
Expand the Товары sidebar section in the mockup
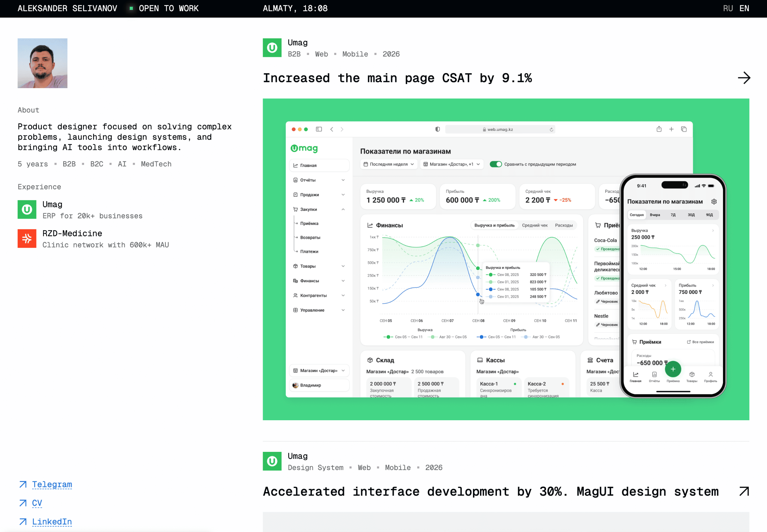(319, 266)
